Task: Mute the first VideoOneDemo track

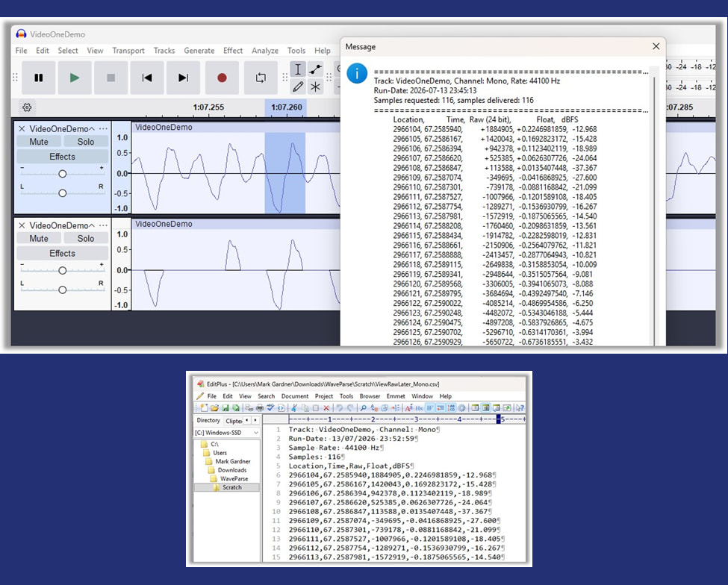Action: [39, 142]
